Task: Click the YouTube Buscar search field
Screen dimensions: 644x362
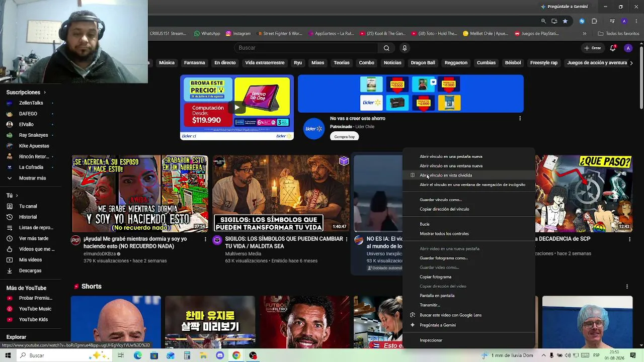Action: (x=306, y=48)
